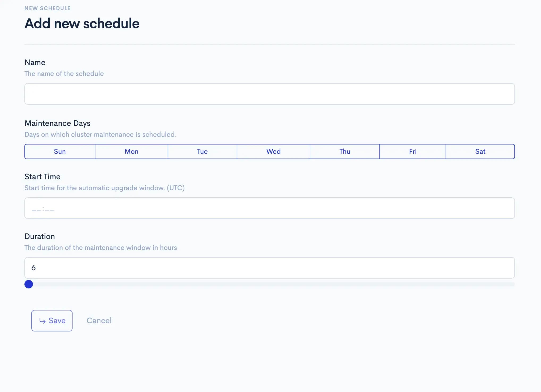This screenshot has width=541, height=392.
Task: Toggle Sunday as a maintenance day
Action: (x=60, y=151)
